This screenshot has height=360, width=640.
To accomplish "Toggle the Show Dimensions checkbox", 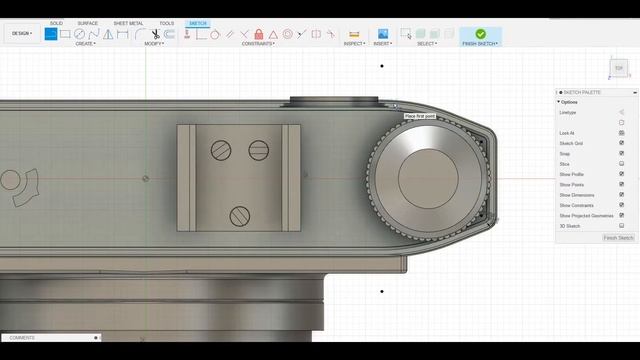I will click(x=622, y=195).
